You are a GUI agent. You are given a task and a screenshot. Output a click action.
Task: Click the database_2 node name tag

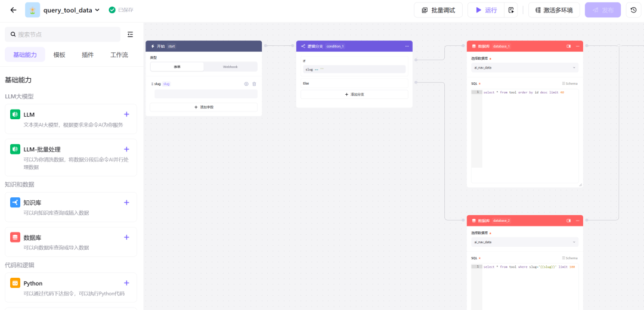(x=501, y=221)
